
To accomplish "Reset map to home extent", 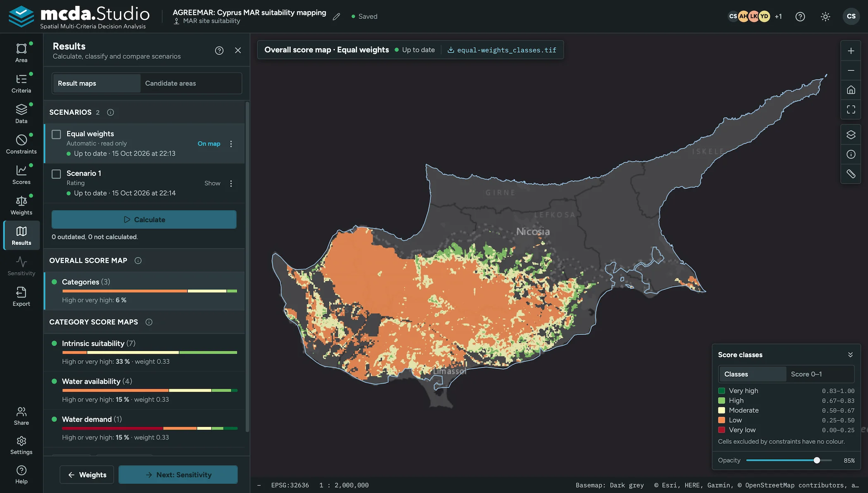I will click(x=851, y=90).
